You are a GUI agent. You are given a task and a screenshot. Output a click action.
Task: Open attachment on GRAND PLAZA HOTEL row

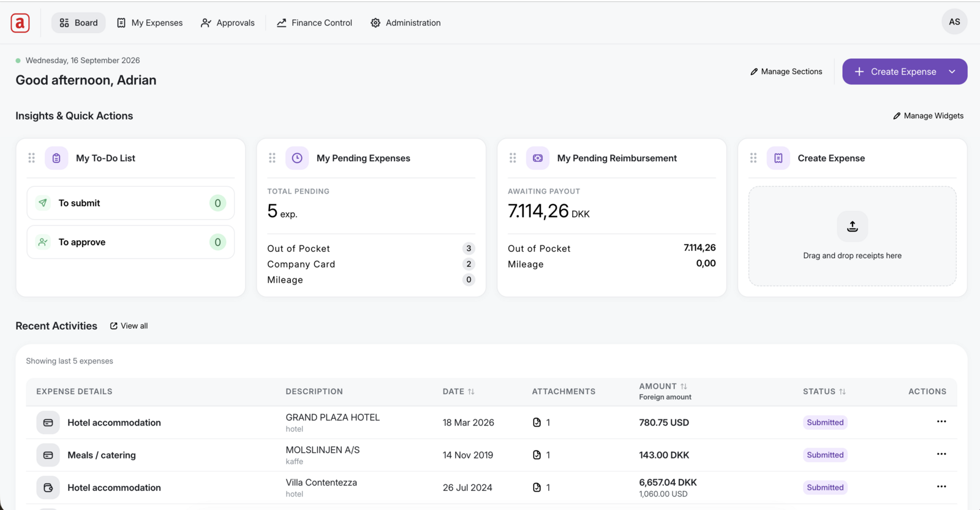click(541, 422)
